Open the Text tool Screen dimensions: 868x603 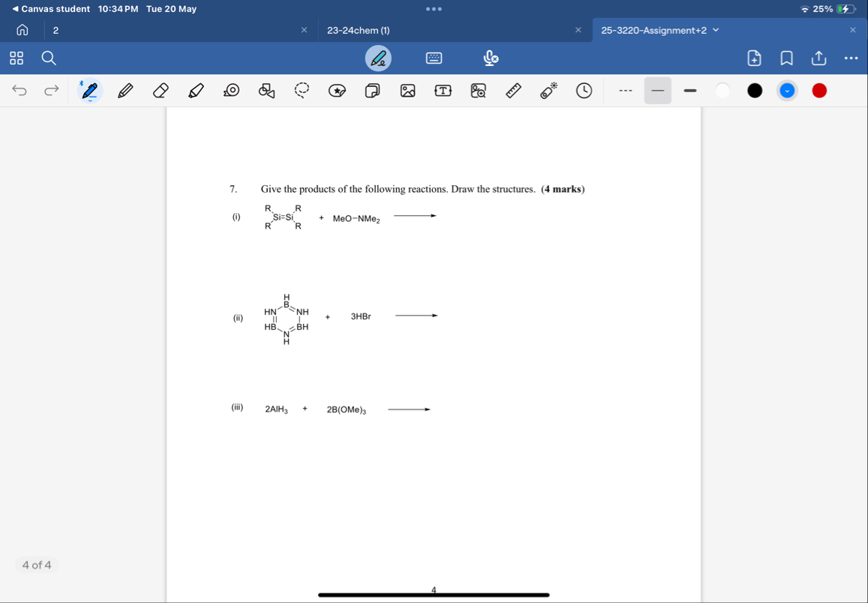pyautogui.click(x=443, y=90)
